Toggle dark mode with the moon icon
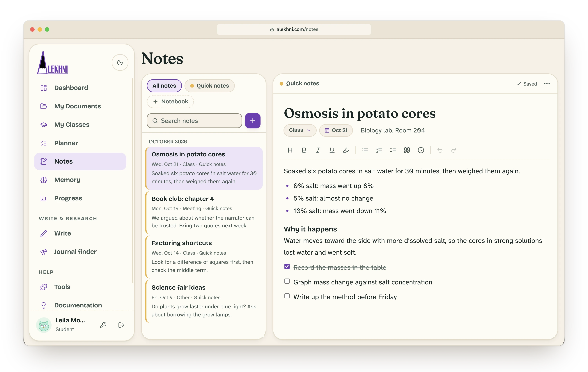 point(120,63)
